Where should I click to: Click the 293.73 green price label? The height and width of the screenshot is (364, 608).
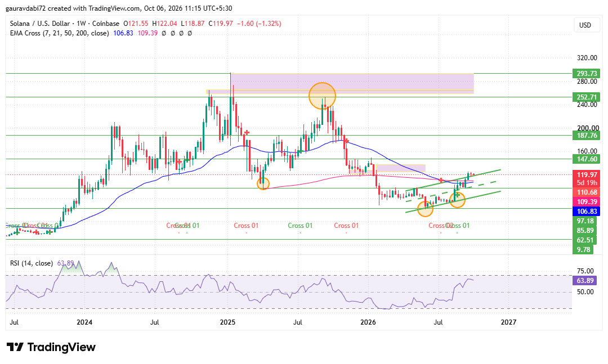click(586, 73)
